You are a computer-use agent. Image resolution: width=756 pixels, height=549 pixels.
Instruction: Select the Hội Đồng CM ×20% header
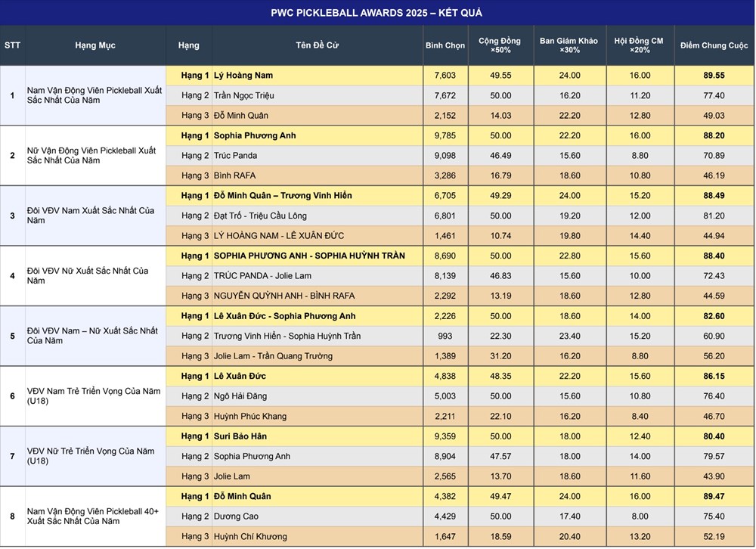pyautogui.click(x=640, y=45)
